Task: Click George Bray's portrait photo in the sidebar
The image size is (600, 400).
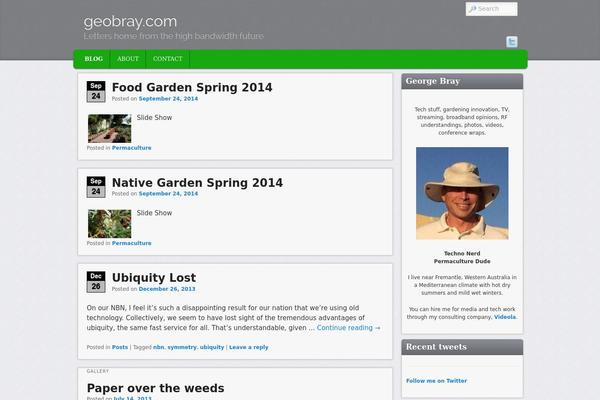Action: [x=462, y=193]
